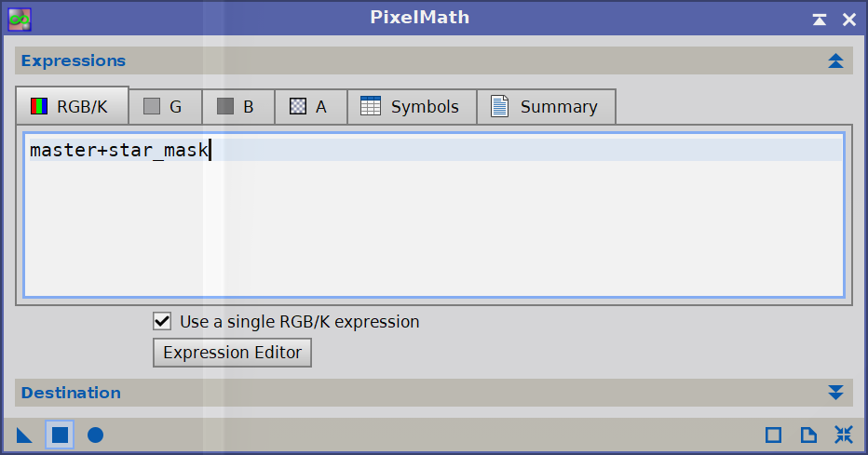Click the Apply square button
The image size is (868, 455).
(60, 435)
